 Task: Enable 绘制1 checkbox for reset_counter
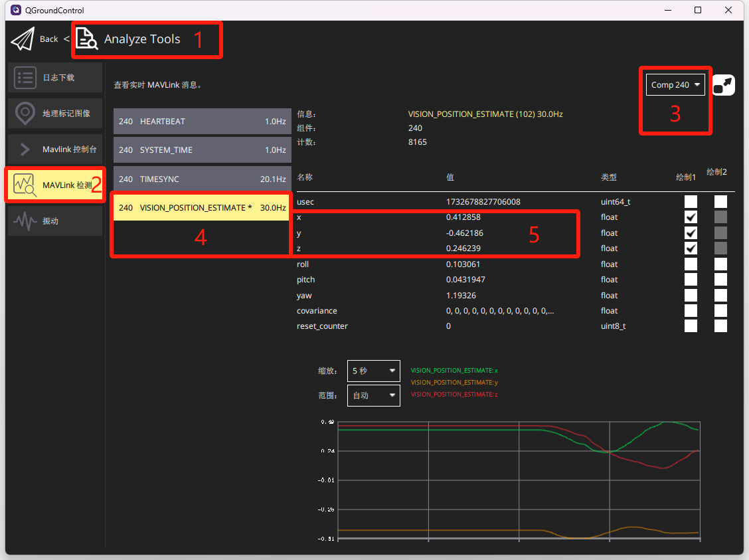(x=691, y=326)
